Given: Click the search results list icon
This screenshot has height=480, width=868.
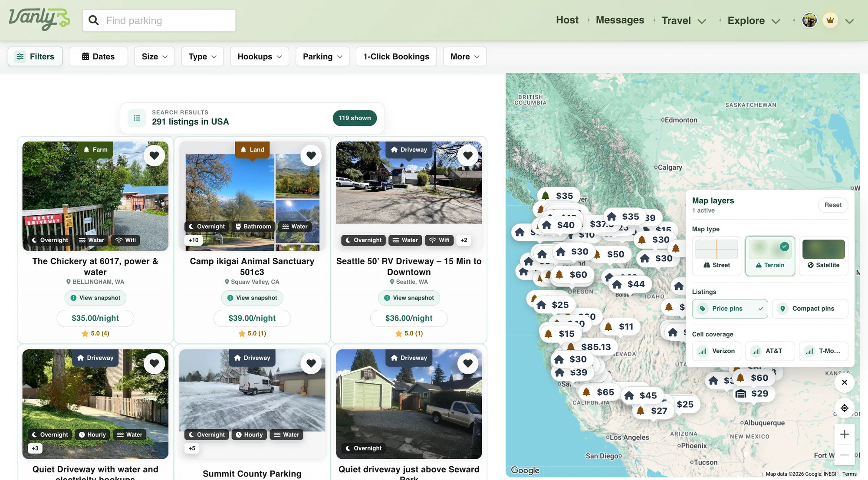Looking at the screenshot, I should (x=137, y=118).
